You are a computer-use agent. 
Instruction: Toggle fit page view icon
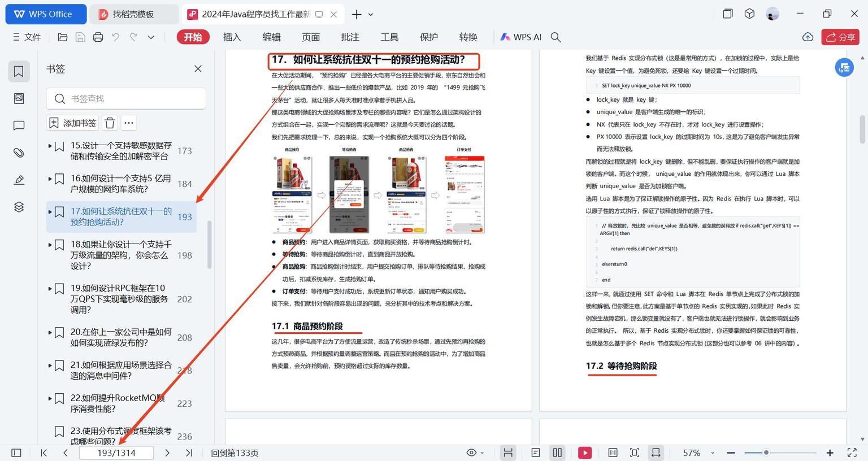click(635, 453)
